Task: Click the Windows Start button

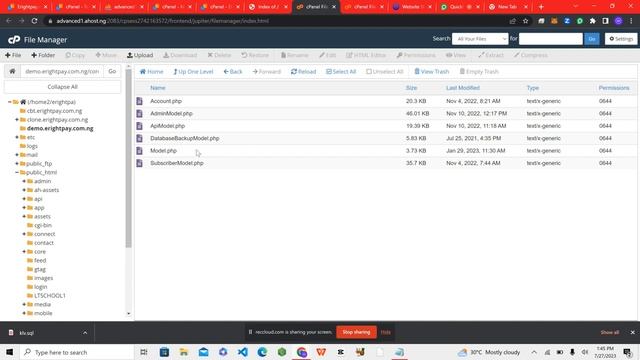Action: (9, 352)
